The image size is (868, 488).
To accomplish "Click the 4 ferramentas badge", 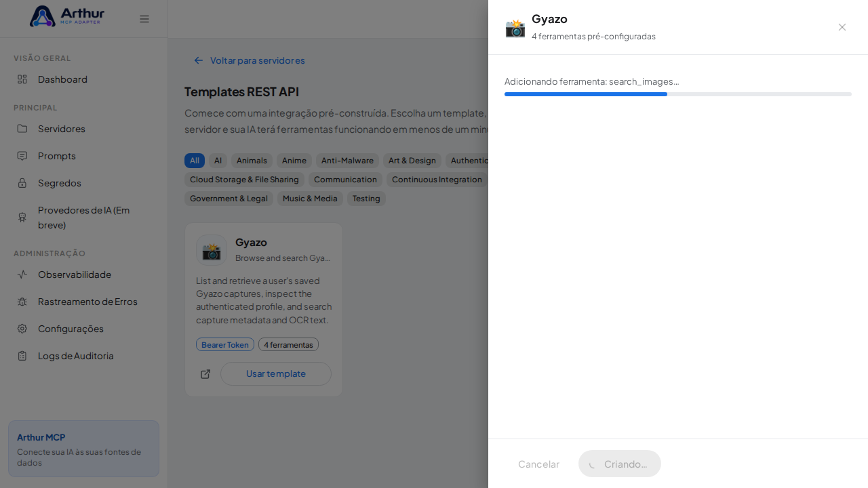I will pos(288,344).
